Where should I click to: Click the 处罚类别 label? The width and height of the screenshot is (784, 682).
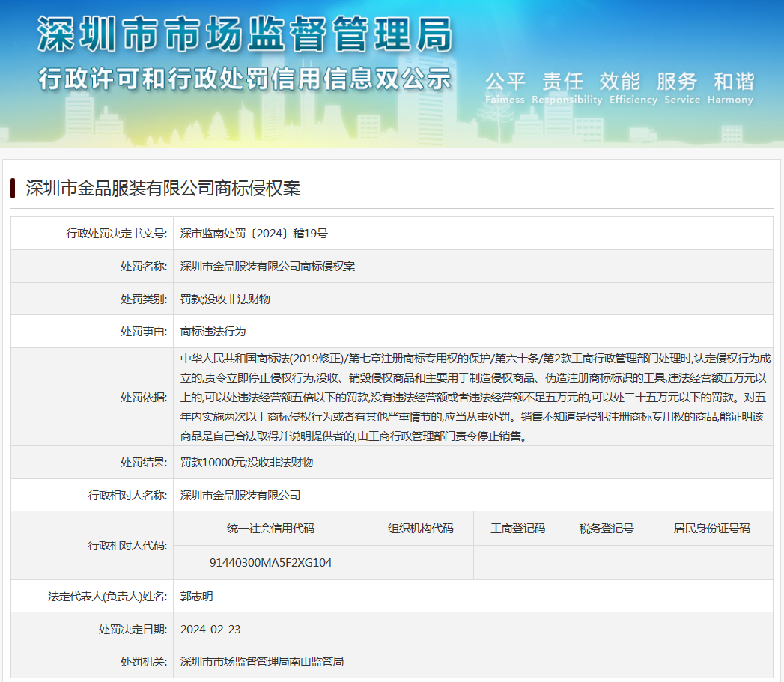pyautogui.click(x=144, y=299)
